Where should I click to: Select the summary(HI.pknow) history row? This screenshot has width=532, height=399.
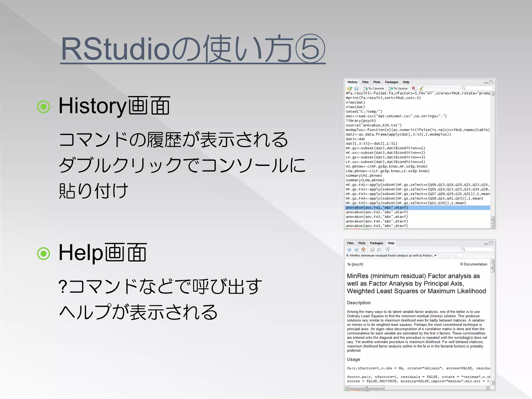pos(418,176)
